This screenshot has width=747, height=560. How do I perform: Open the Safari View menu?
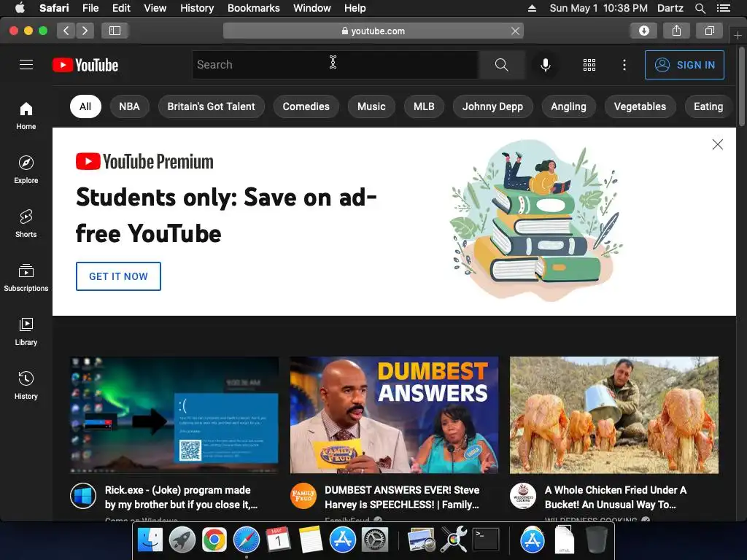(x=155, y=8)
